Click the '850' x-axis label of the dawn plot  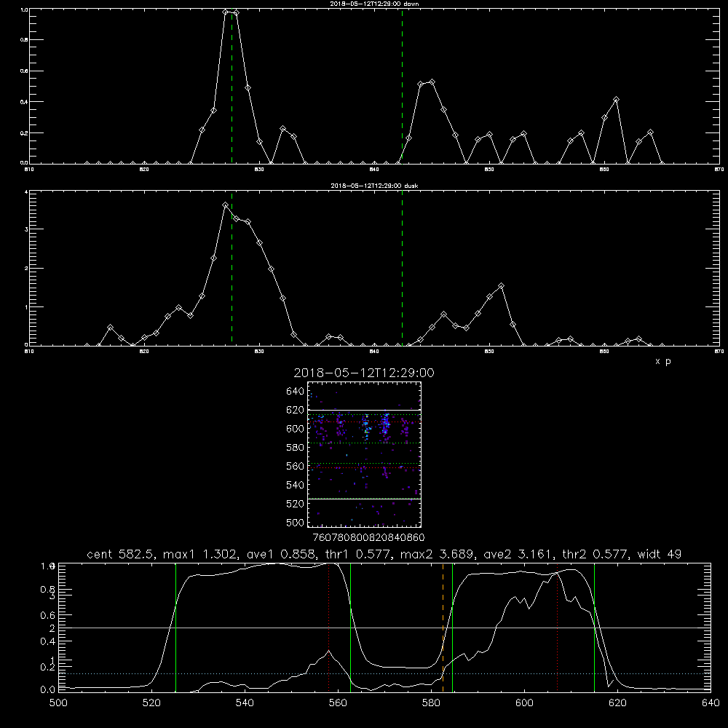[x=489, y=170]
